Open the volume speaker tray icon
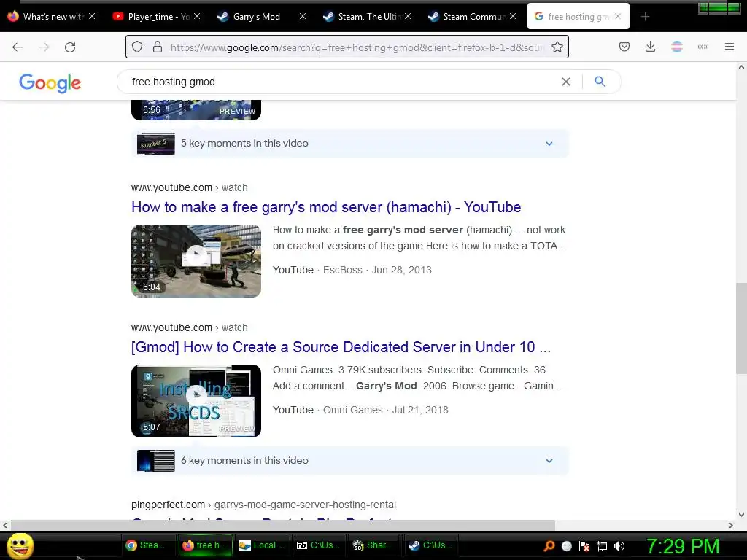The image size is (747, 560). coord(619,546)
